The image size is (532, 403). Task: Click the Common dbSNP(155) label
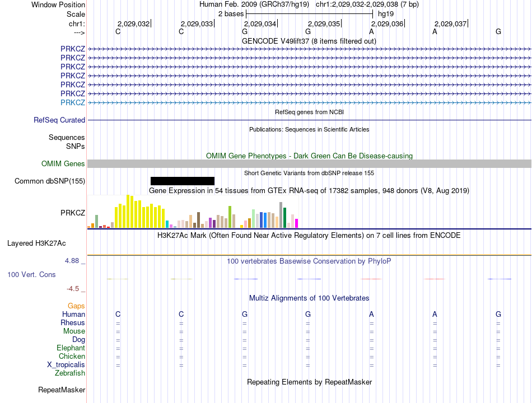coord(49,181)
